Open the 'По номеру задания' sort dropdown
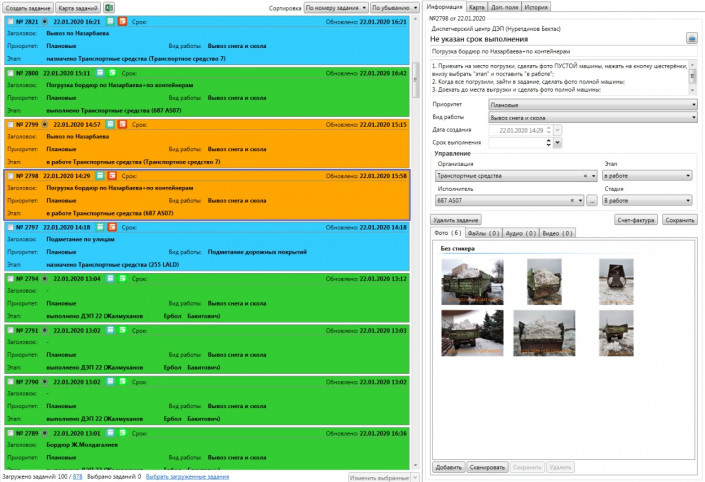The height and width of the screenshot is (482, 705). pos(335,7)
